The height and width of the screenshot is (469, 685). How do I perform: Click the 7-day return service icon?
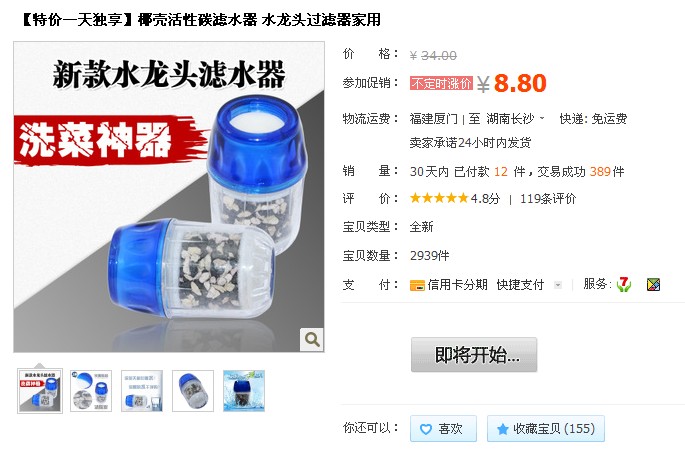[x=624, y=285]
